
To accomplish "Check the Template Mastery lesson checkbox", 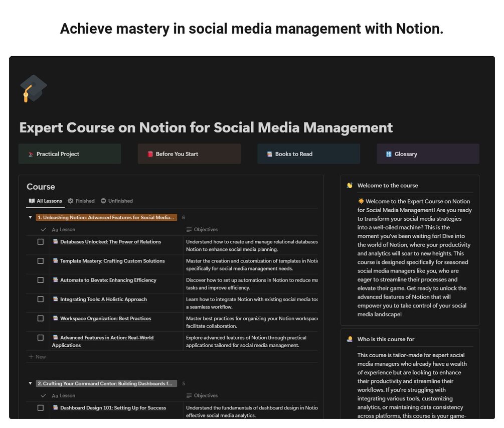I will [x=41, y=261].
